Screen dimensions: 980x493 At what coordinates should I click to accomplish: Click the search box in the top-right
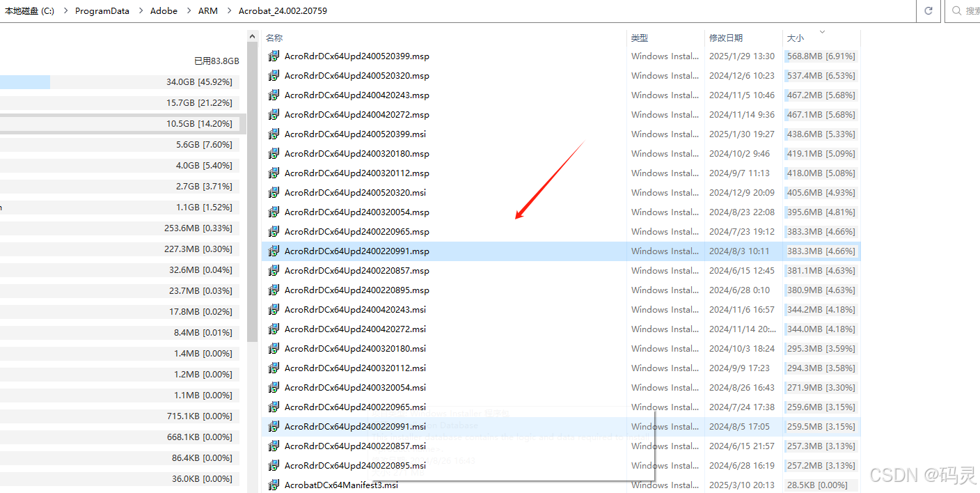point(963,11)
